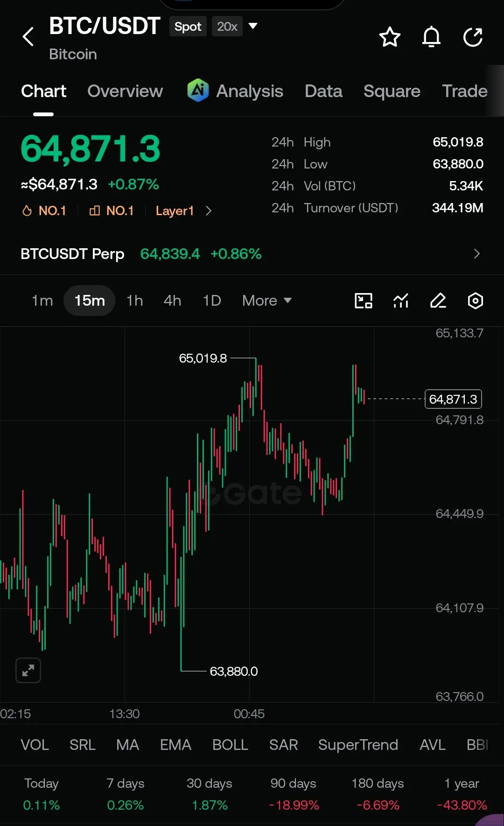The width and height of the screenshot is (504, 826).
Task: Tap the 30 days 1.87% performance
Action: (210, 794)
